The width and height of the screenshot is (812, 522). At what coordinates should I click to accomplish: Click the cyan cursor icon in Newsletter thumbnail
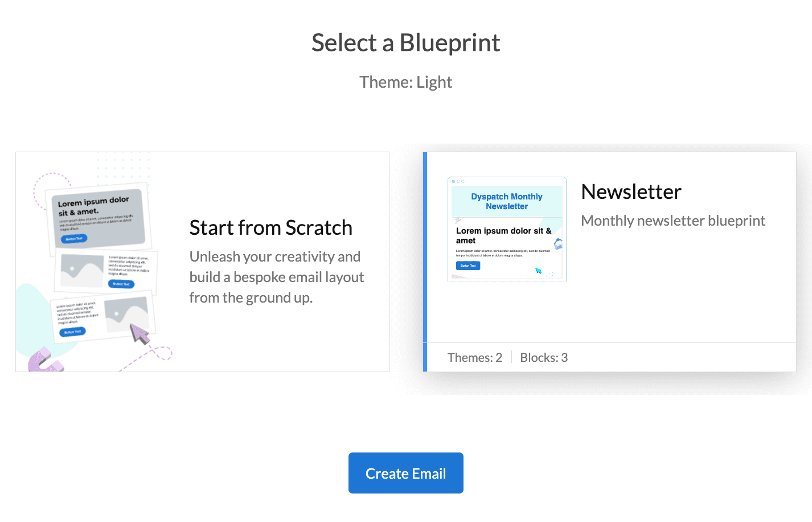click(x=538, y=271)
